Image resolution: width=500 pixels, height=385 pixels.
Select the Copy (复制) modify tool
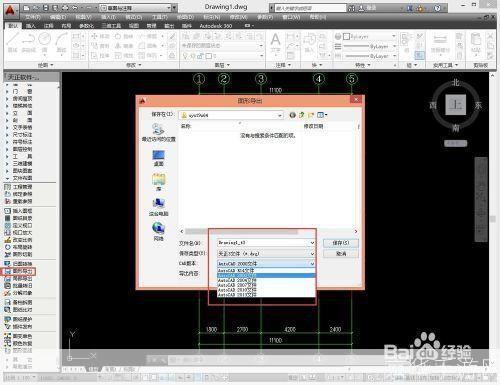point(100,46)
